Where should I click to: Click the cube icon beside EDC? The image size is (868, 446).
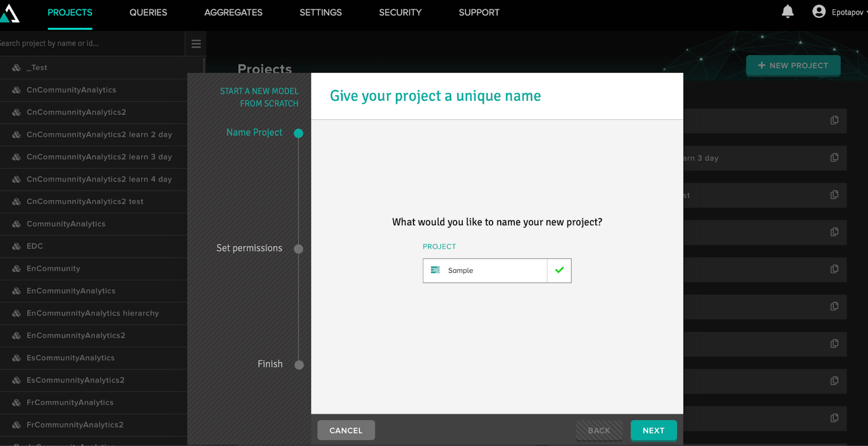coord(17,246)
